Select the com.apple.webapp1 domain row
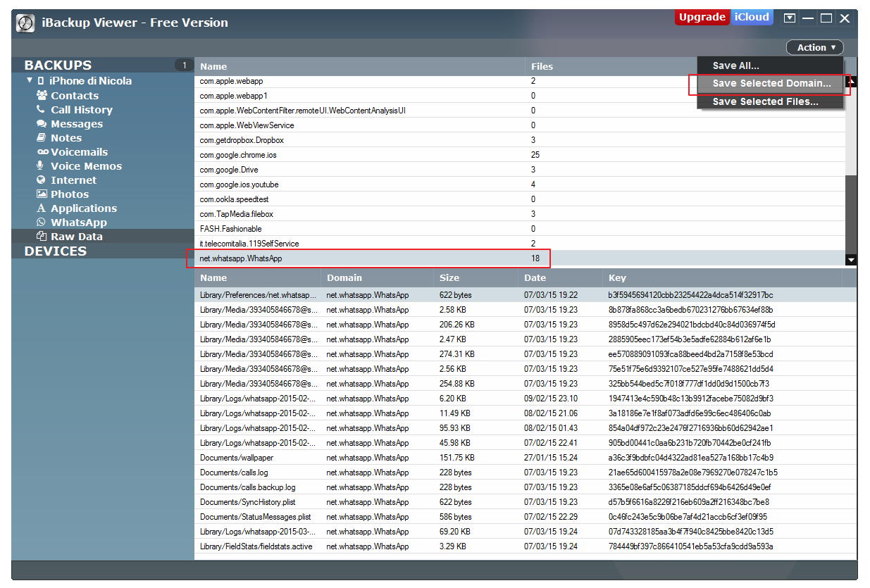 tap(520, 95)
